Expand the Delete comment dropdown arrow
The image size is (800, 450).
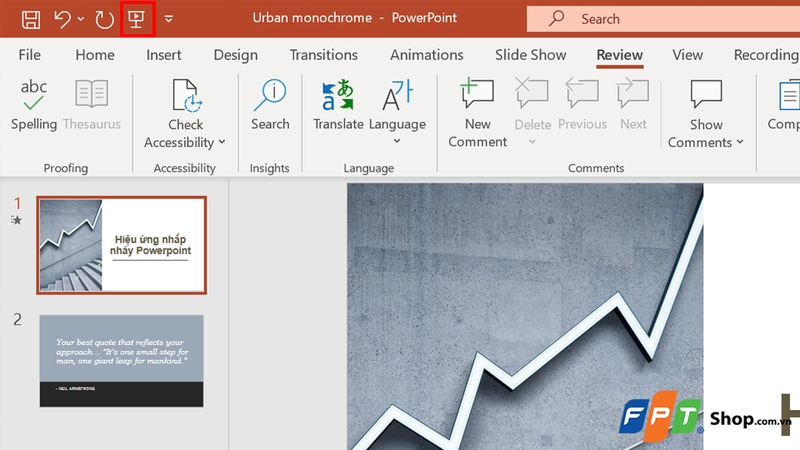[532, 141]
